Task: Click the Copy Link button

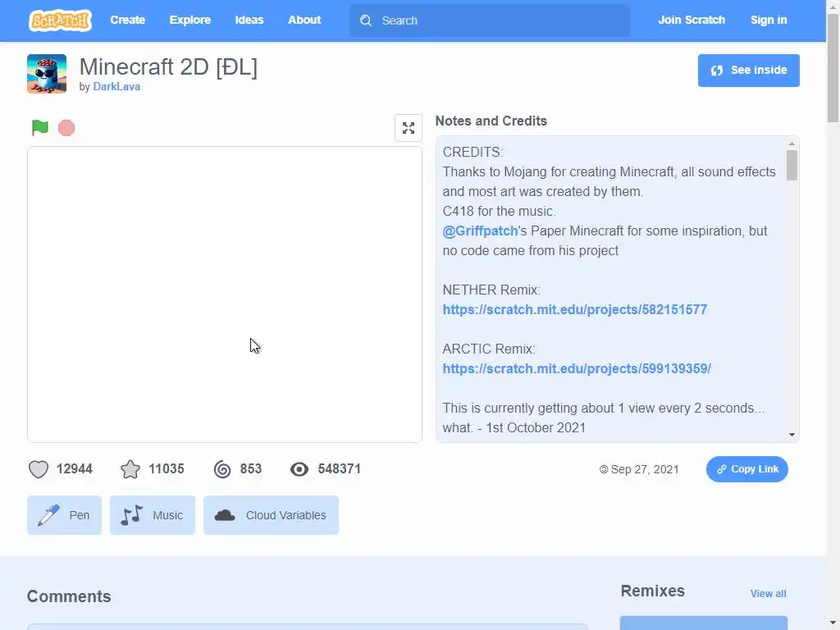Action: (746, 469)
